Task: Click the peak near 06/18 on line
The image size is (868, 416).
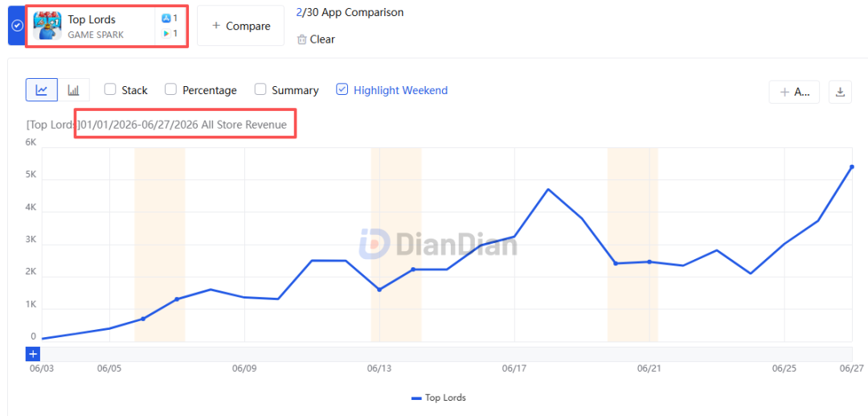Action: tap(549, 189)
